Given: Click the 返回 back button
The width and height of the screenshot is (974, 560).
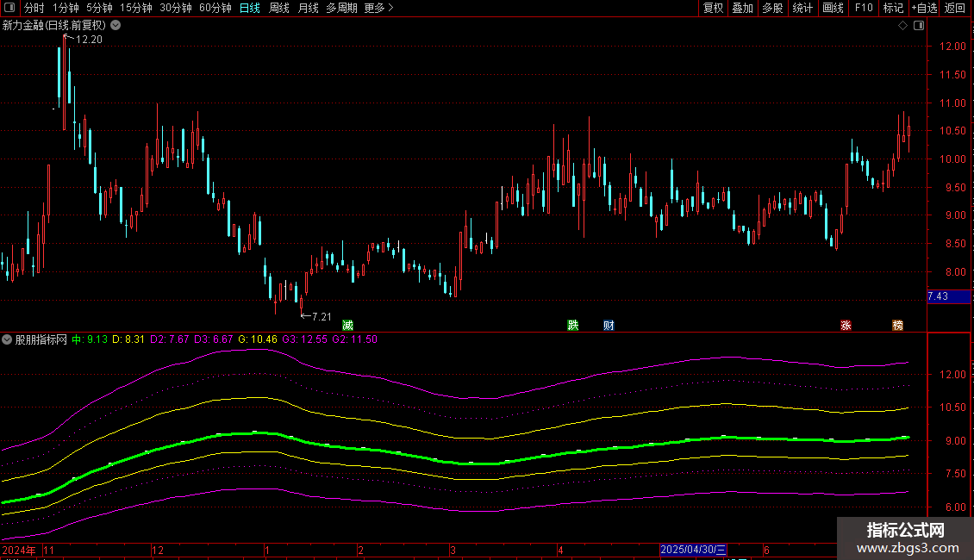Looking at the screenshot, I should [x=955, y=8].
